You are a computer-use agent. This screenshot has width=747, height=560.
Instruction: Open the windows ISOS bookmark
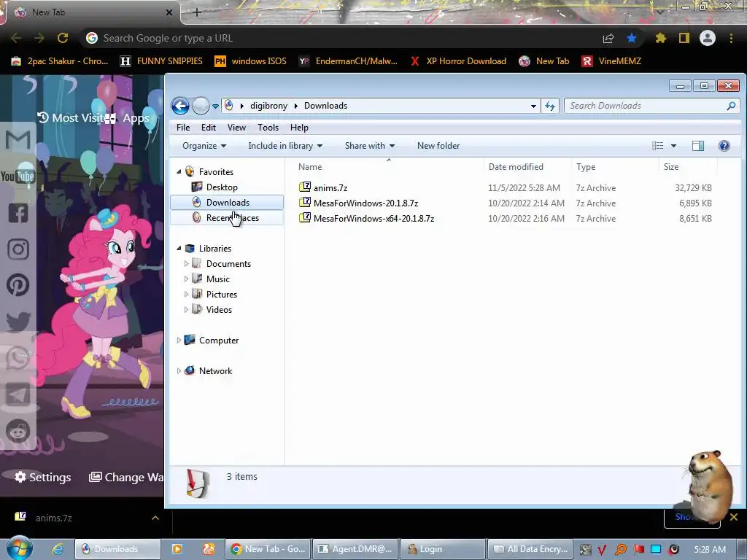point(251,61)
